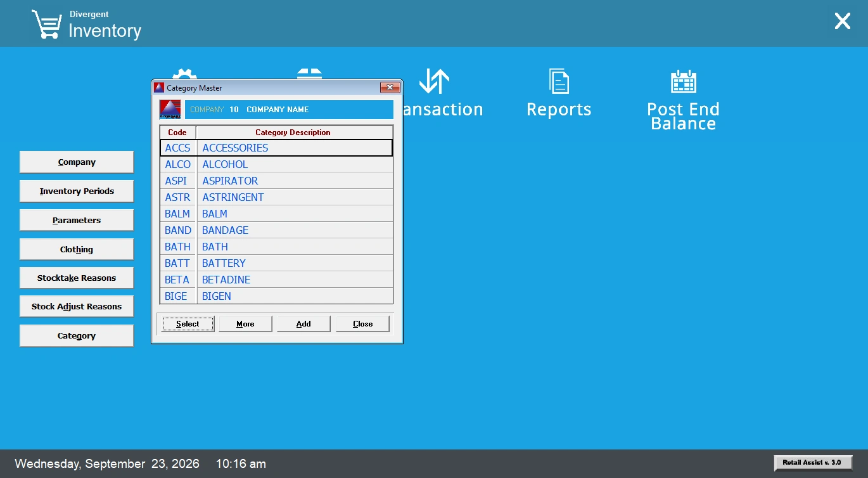Screen dimensions: 868x478
Task: Open the Clothing button
Action: pos(77,249)
